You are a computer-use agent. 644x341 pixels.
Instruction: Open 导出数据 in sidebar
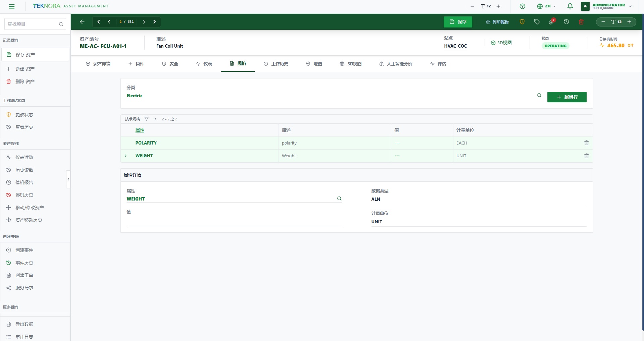(35, 324)
